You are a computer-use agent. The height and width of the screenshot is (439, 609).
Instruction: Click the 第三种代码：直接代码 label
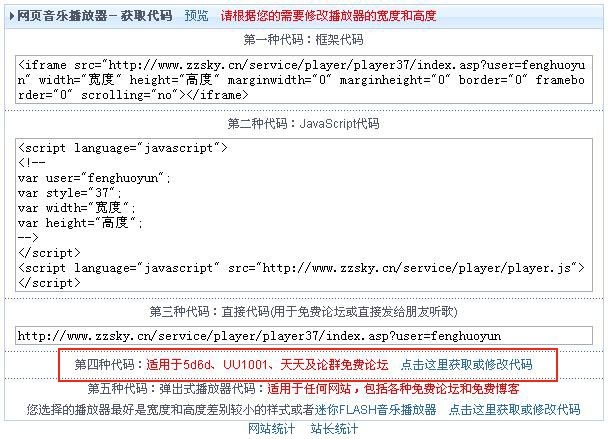(304, 312)
